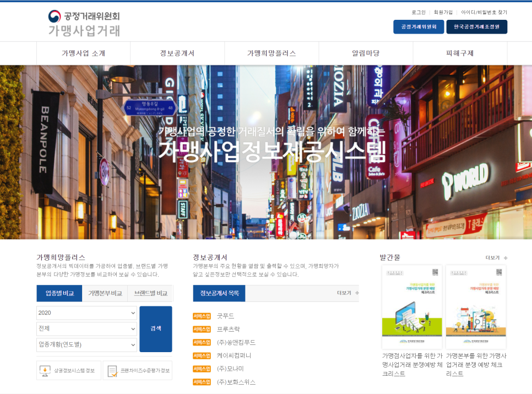Open 아이디/비밀번호 찾기 link
Viewport: 532px width, 394px height.
point(484,12)
